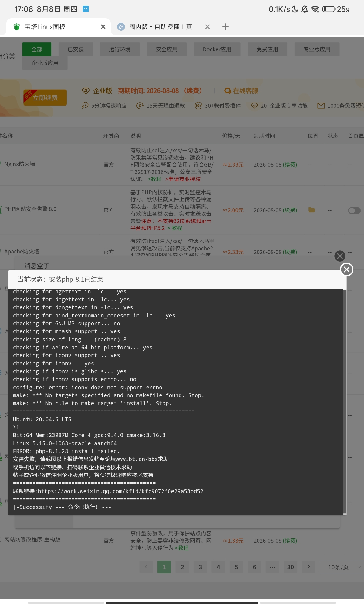Open a new browser tab
Screen dimensions: 364x607
[225, 27]
